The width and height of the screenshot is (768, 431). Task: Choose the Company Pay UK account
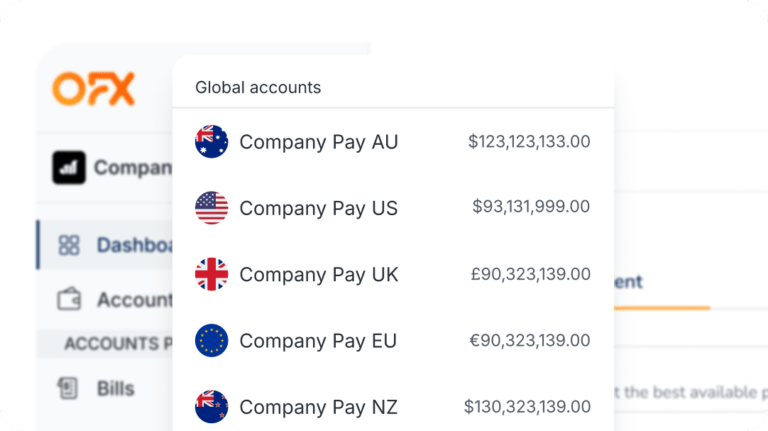(319, 274)
